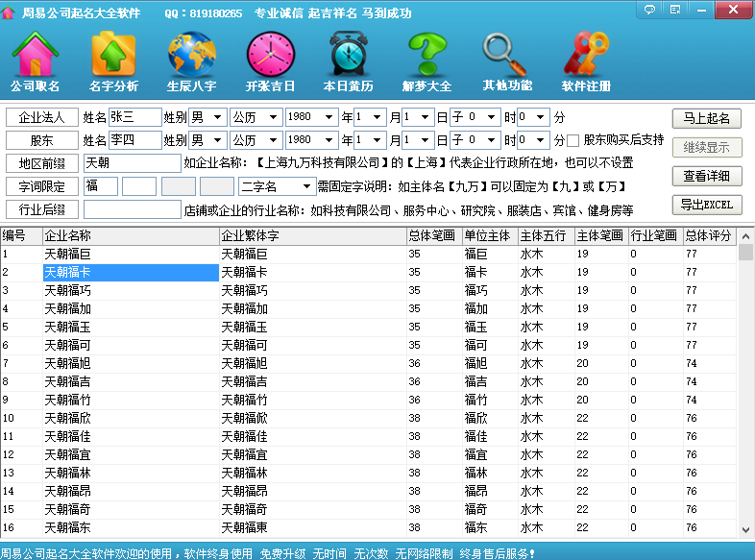The height and width of the screenshot is (560, 755).
Task: Click the 解梦大全 question mark icon
Action: [426, 56]
